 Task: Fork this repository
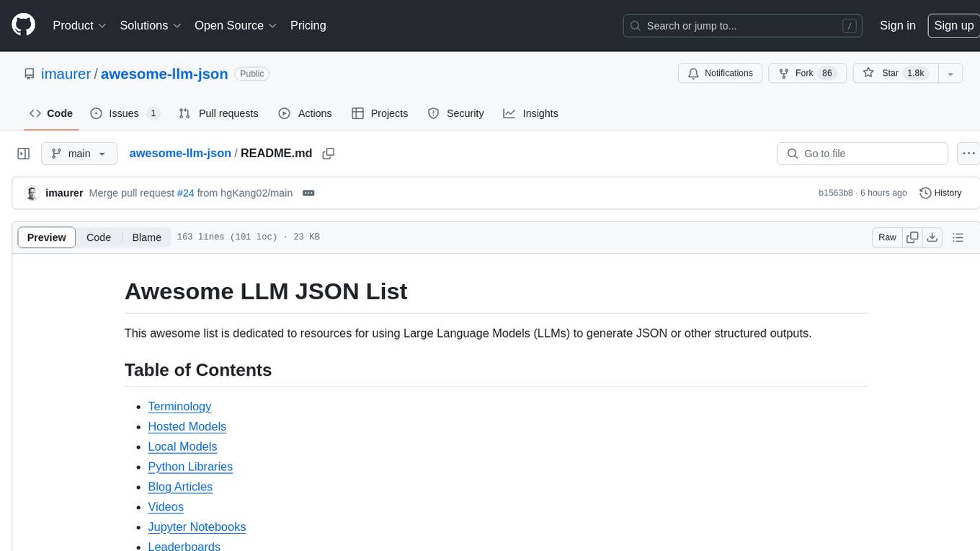pos(808,74)
